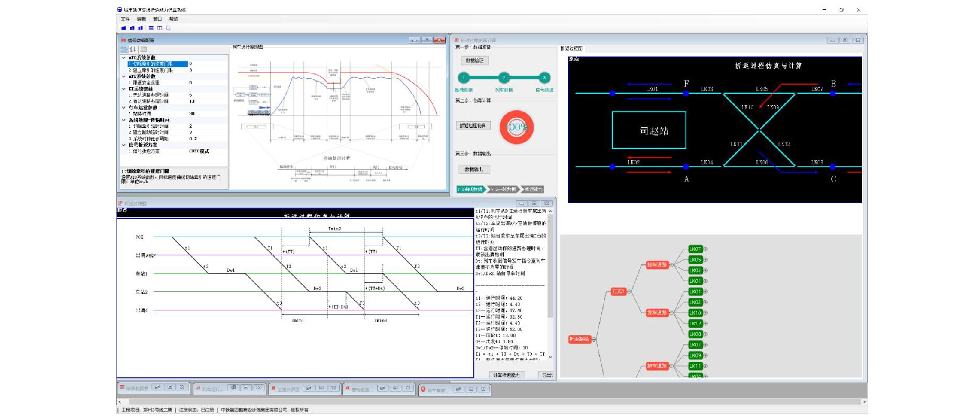Click the 司赵站 station box
This screenshot has height=417, width=980.
[649, 130]
